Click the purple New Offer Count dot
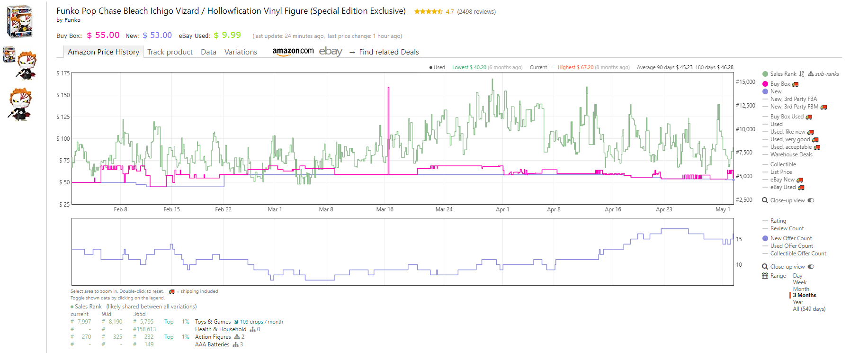 (x=765, y=238)
